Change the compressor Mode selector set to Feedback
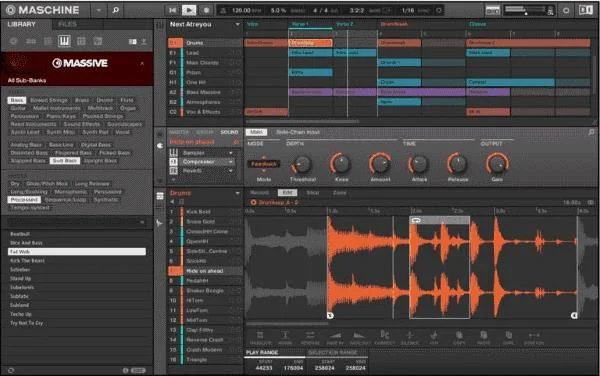 tap(264, 164)
